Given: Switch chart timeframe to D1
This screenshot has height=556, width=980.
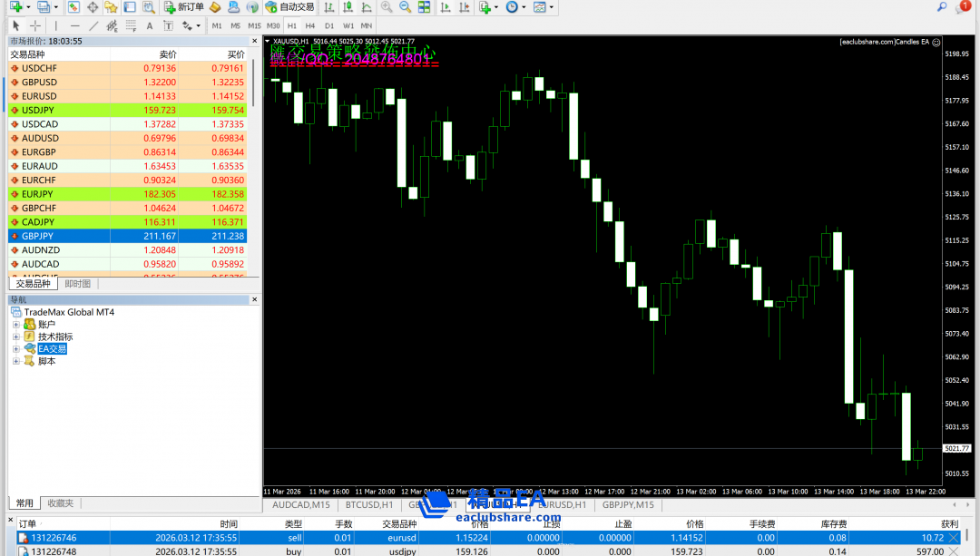Looking at the screenshot, I should pyautogui.click(x=328, y=26).
